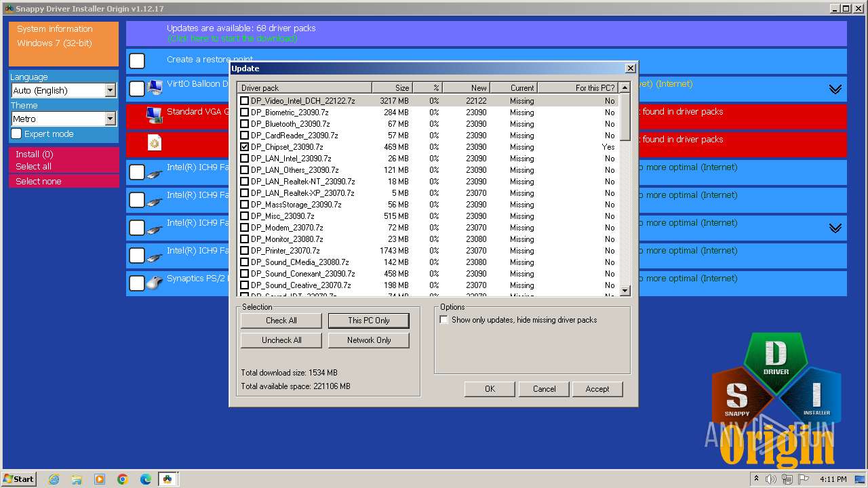The image size is (868, 488).
Task: Check the DP_LAN_Intel_23090.7z checkbox
Action: click(x=245, y=159)
